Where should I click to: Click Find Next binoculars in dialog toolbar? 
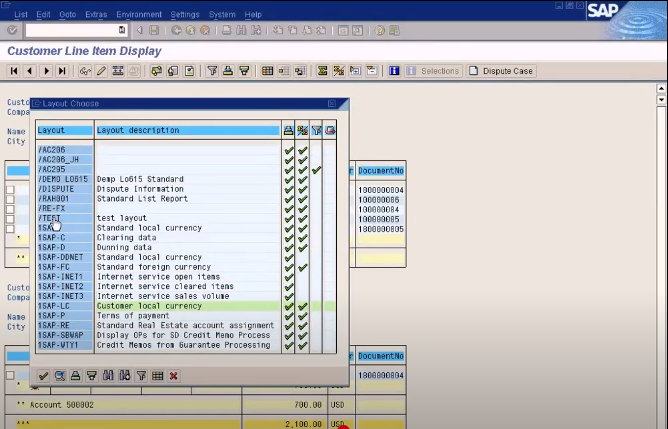[125, 376]
